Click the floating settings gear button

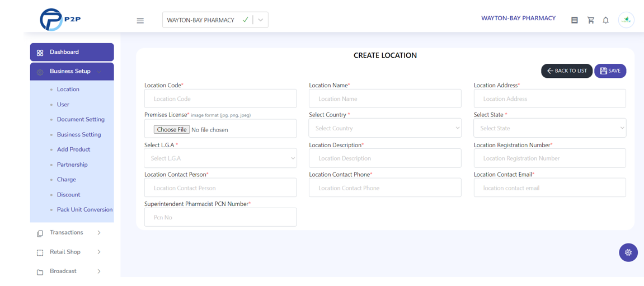(x=628, y=252)
